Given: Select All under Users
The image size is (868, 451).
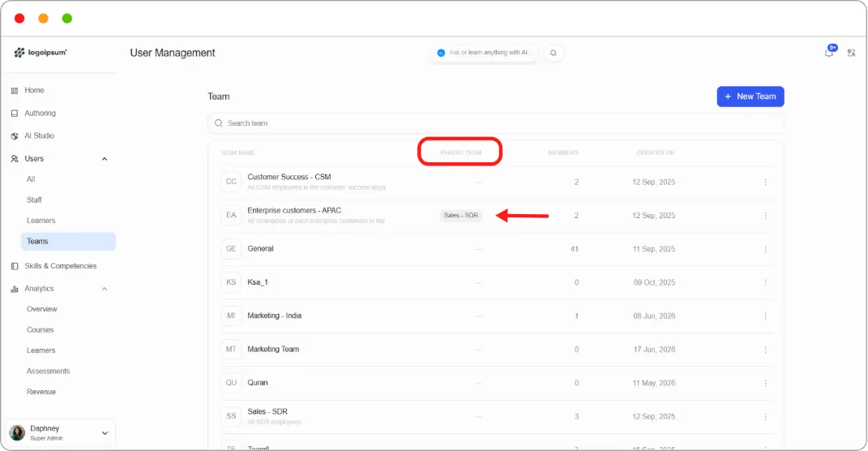Looking at the screenshot, I should (31, 179).
